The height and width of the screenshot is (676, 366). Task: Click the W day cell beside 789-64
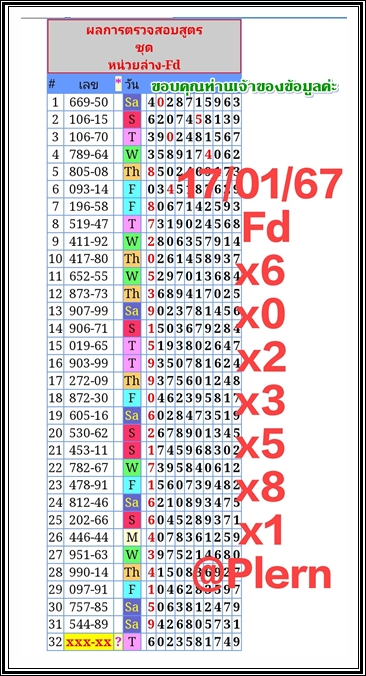pyautogui.click(x=132, y=155)
